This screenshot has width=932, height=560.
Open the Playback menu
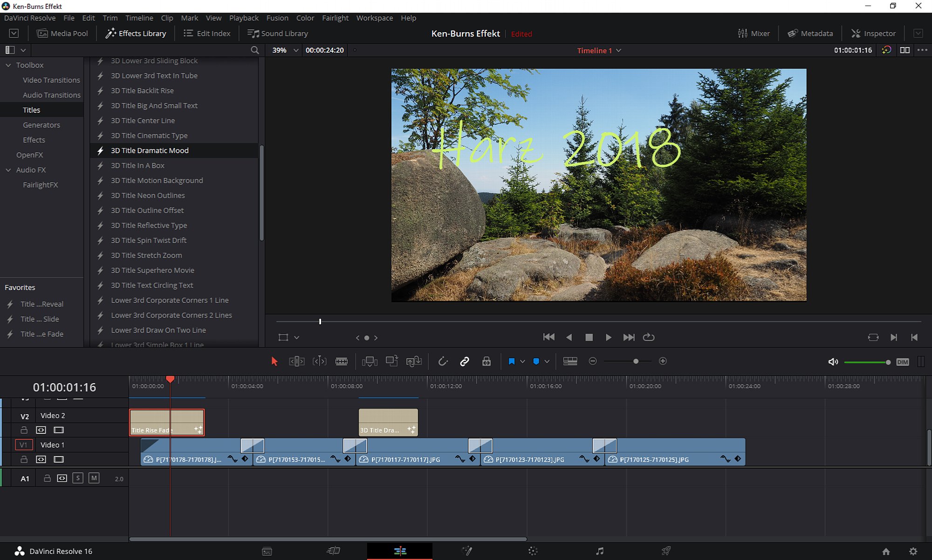pos(244,18)
